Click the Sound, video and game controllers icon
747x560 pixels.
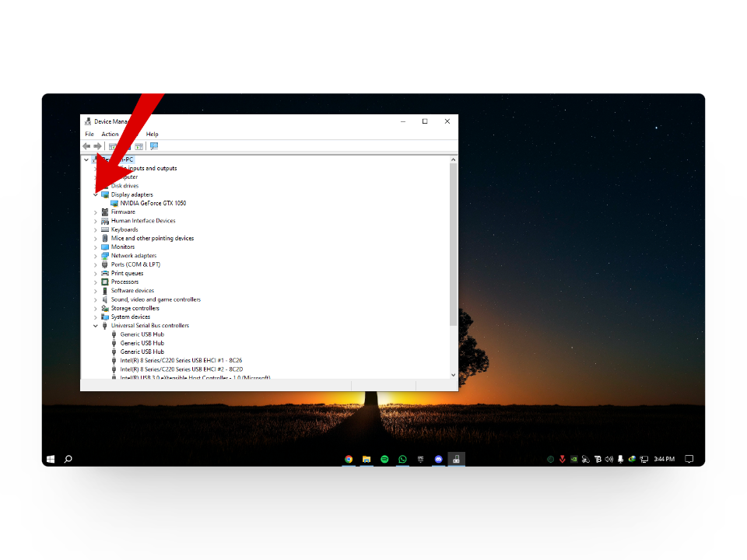click(x=105, y=299)
